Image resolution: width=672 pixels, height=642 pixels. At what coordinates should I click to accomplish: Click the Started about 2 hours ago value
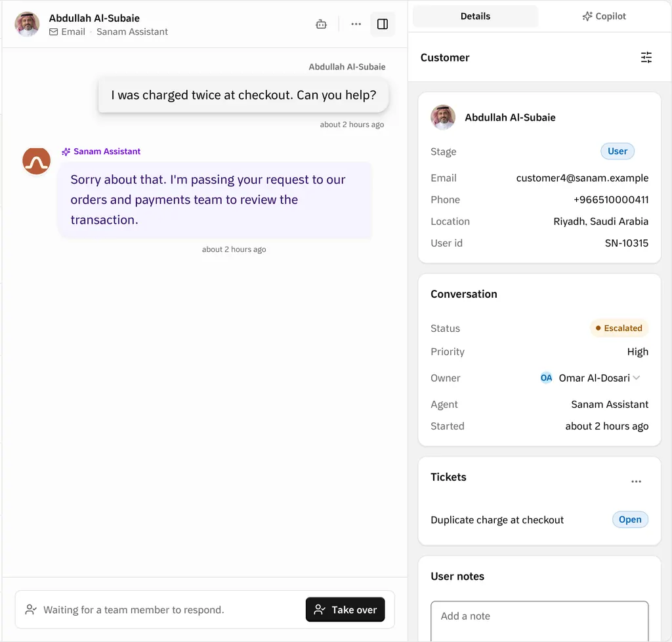[606, 426]
